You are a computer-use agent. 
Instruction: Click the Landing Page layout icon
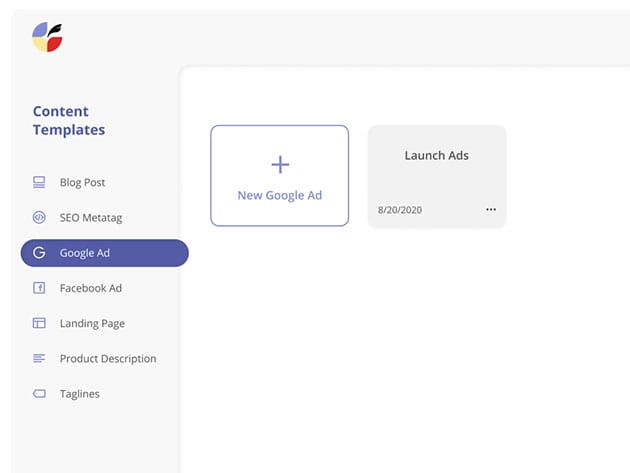[39, 323]
